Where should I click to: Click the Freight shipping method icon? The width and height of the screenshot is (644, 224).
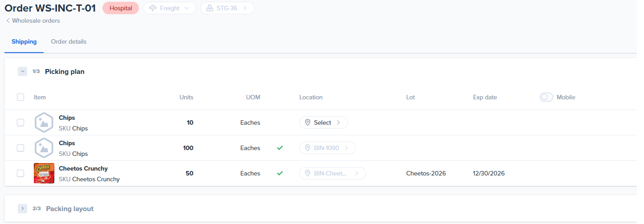153,8
